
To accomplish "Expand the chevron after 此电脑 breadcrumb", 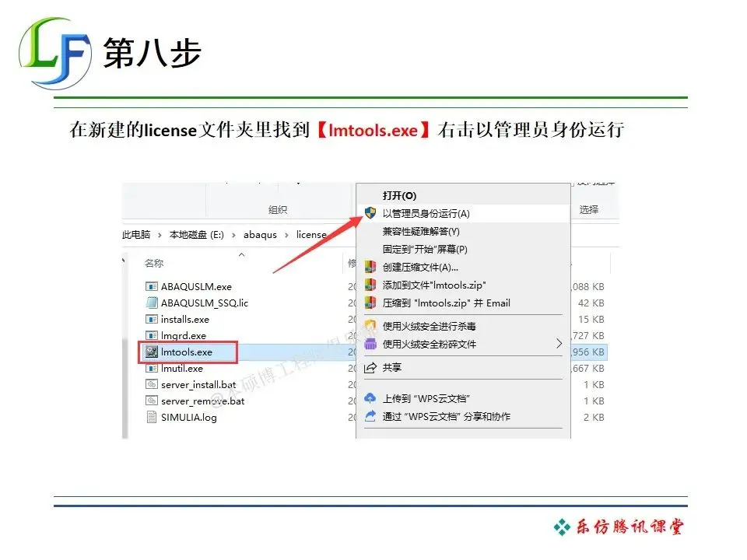I will pos(160,235).
